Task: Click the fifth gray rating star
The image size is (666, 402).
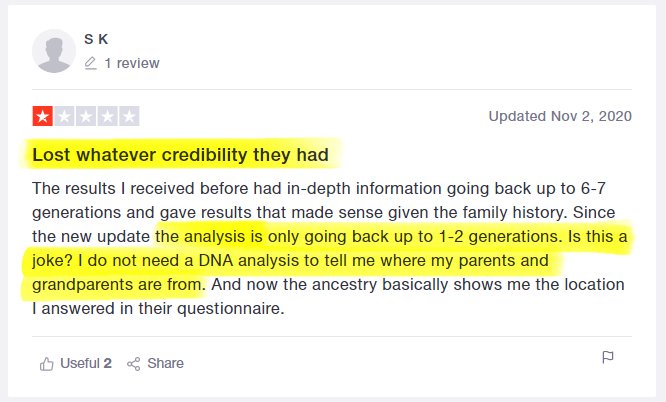Action: click(x=129, y=116)
